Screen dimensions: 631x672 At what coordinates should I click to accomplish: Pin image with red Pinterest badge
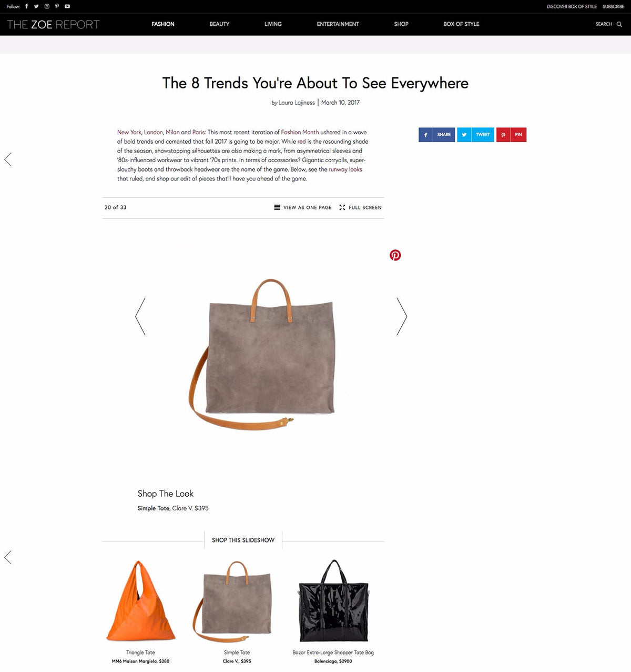(395, 255)
